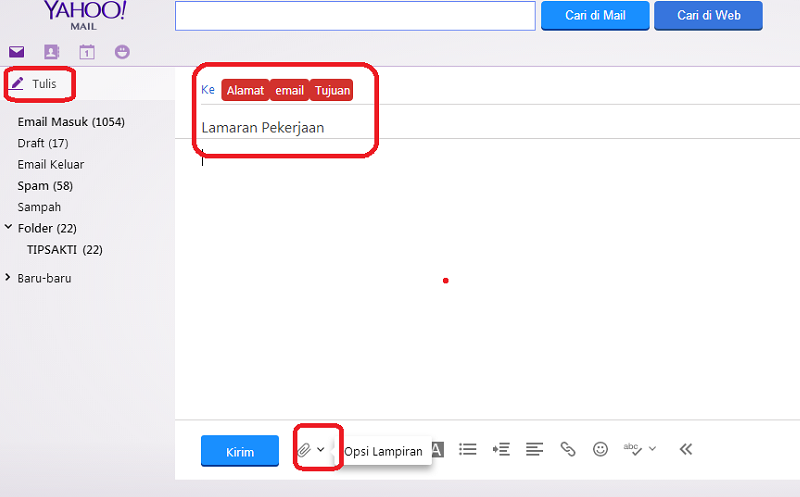Image resolution: width=800 pixels, height=497 pixels.
Task: Click inside the email body area
Action: pyautogui.click(x=487, y=279)
